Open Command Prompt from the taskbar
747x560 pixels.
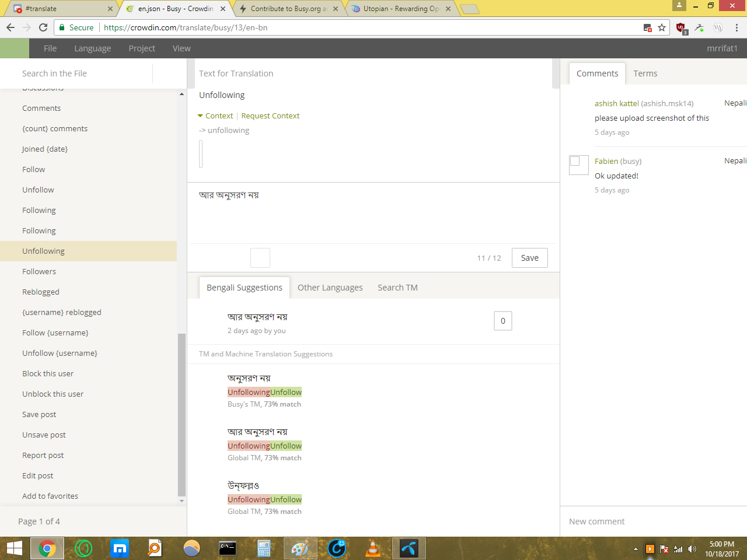click(x=228, y=548)
